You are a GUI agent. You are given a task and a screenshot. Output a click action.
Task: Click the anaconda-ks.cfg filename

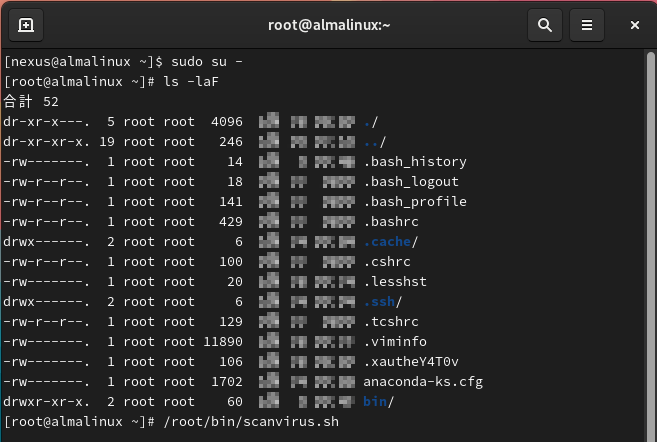click(x=423, y=382)
